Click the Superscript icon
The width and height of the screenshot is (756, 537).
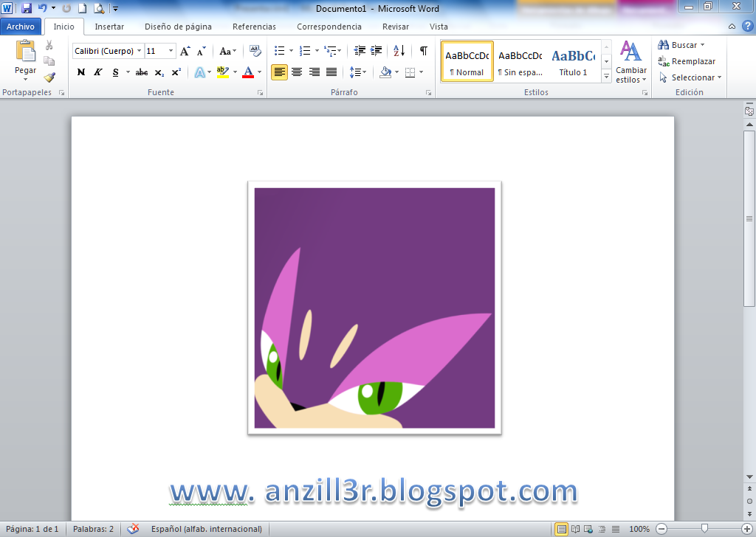click(x=176, y=72)
